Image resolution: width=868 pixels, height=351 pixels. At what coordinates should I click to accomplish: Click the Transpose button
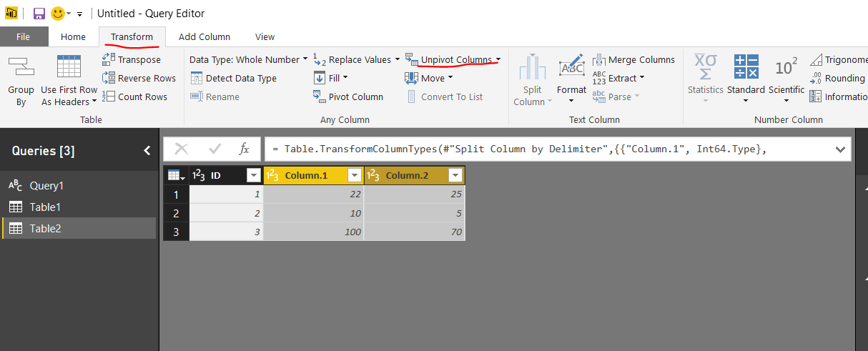pos(132,59)
